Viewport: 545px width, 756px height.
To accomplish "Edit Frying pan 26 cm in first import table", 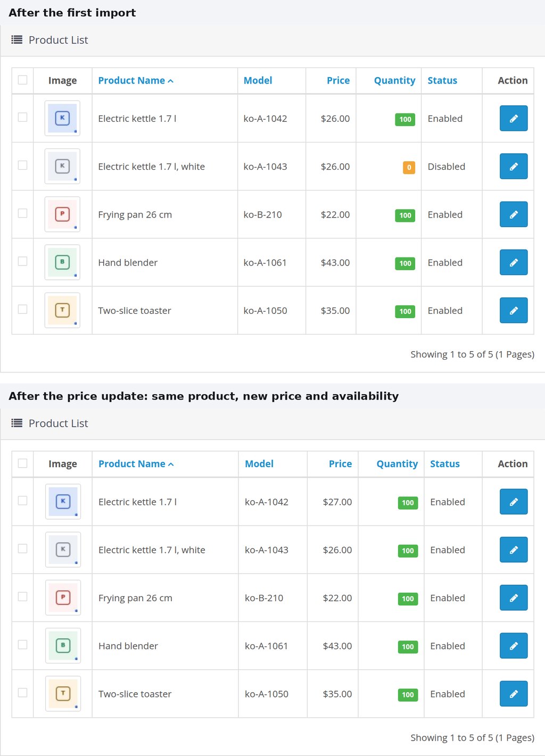I will (x=514, y=214).
